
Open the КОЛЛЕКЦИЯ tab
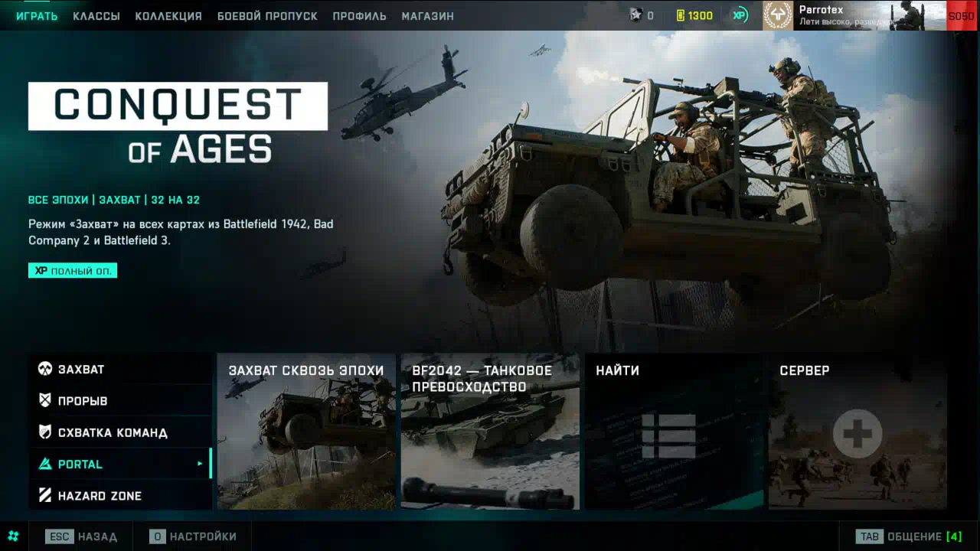click(168, 16)
